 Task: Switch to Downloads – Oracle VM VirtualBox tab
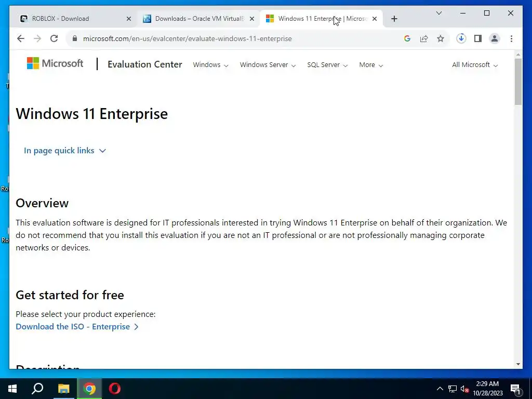click(x=198, y=19)
